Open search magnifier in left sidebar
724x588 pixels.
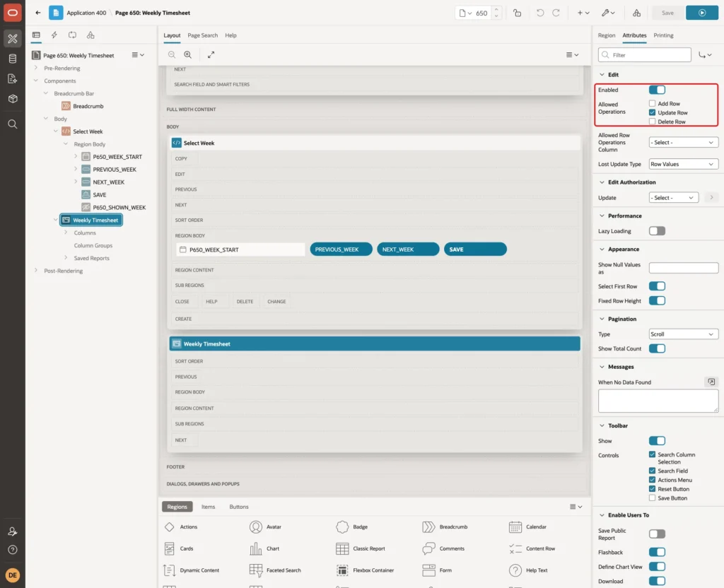click(x=13, y=124)
